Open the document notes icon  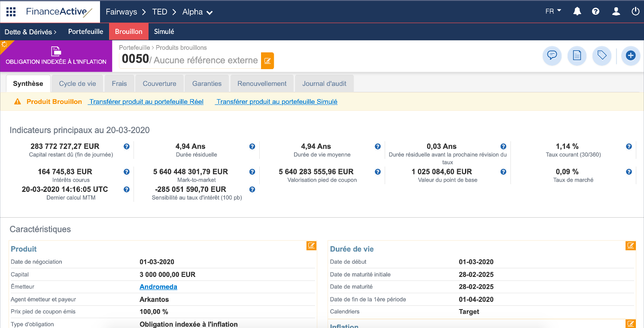pyautogui.click(x=577, y=56)
